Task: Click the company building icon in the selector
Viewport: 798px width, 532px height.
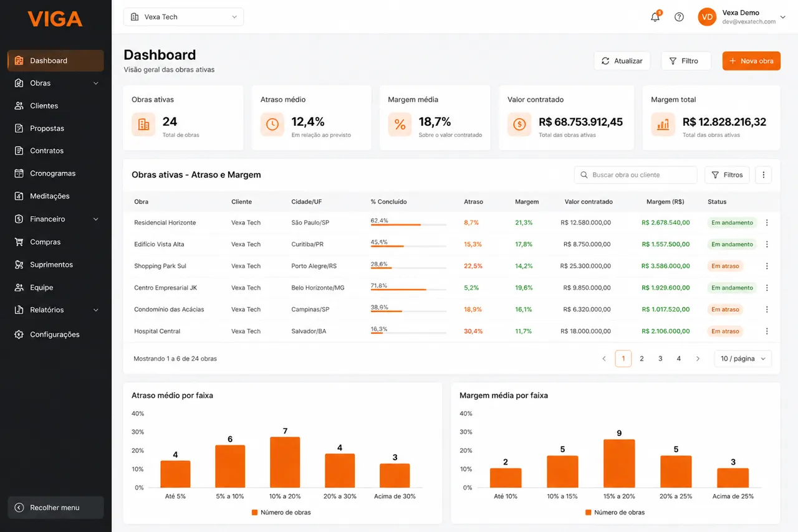Action: point(135,17)
